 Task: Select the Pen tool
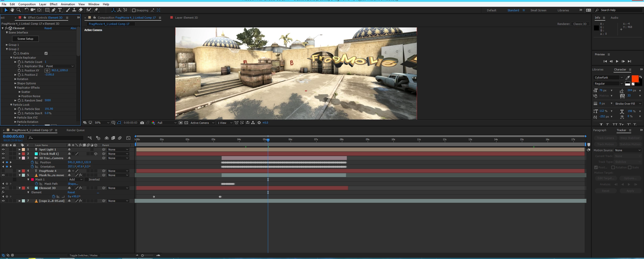pos(54,10)
